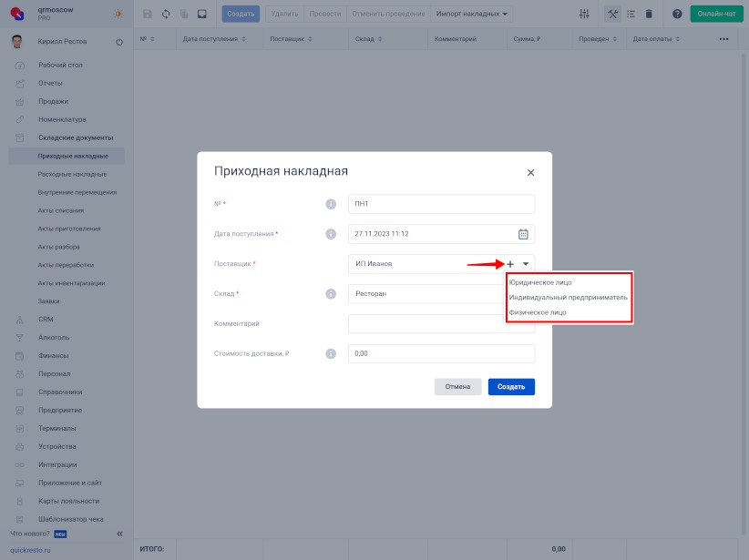Toggle the sun theme icon
Viewport: 749px width, 560px height.
click(118, 14)
